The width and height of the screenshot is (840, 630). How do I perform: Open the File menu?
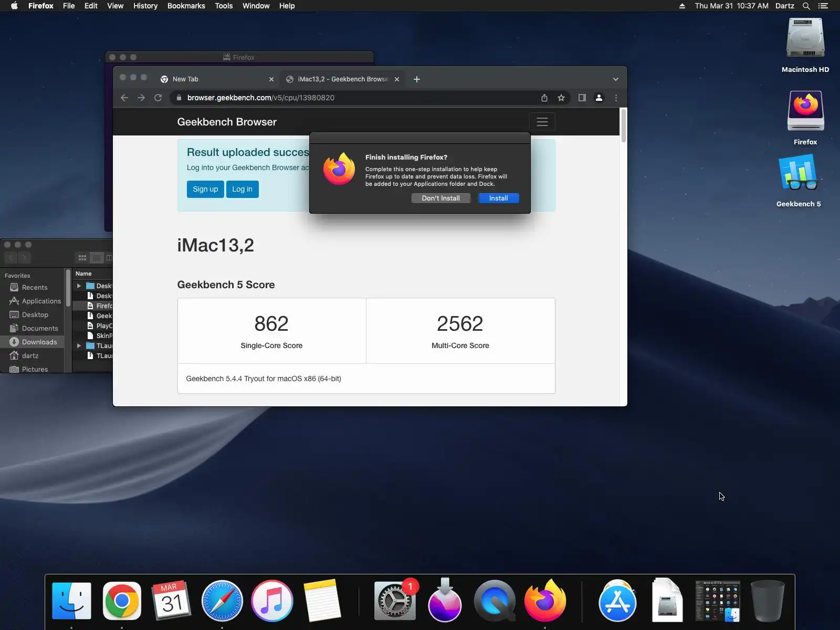[x=69, y=6]
